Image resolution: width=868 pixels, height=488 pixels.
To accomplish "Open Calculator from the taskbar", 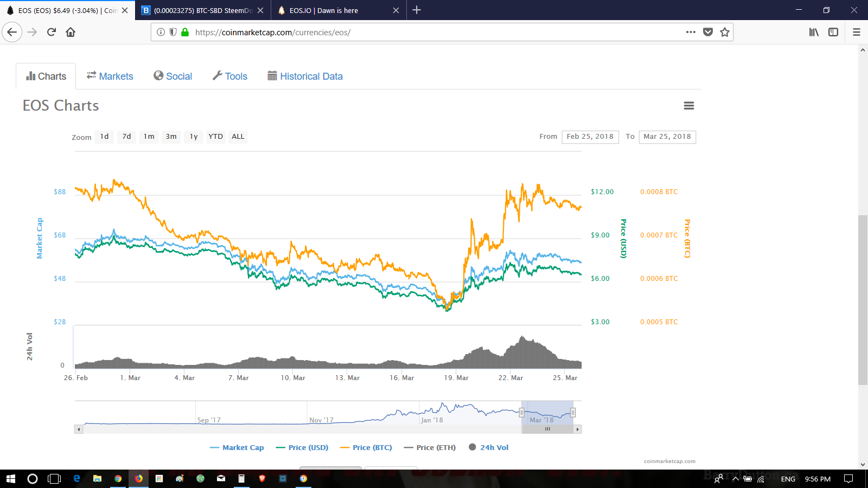I will click(241, 479).
